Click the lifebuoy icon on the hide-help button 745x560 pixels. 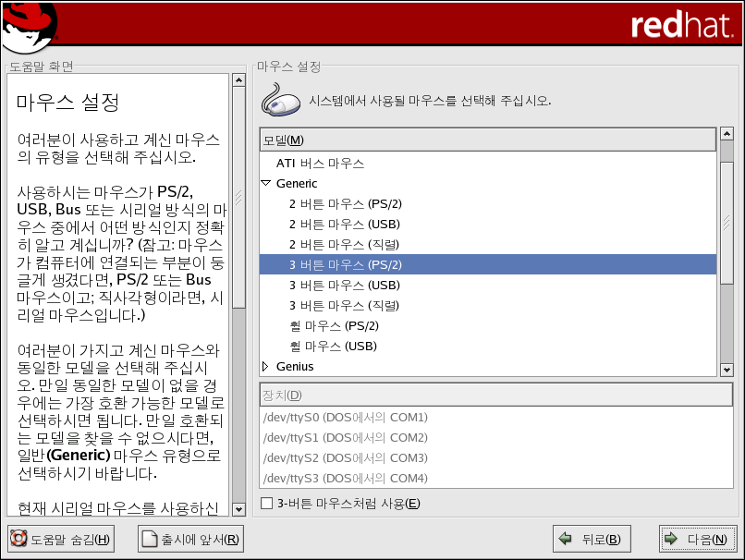[x=18, y=540]
